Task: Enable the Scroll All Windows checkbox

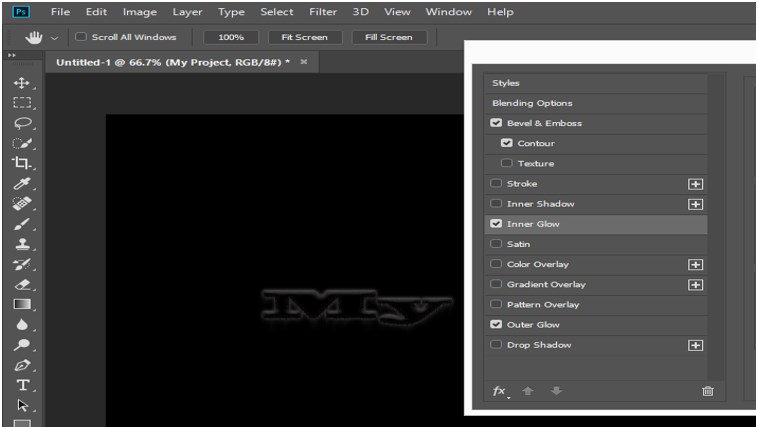Action: pos(81,37)
